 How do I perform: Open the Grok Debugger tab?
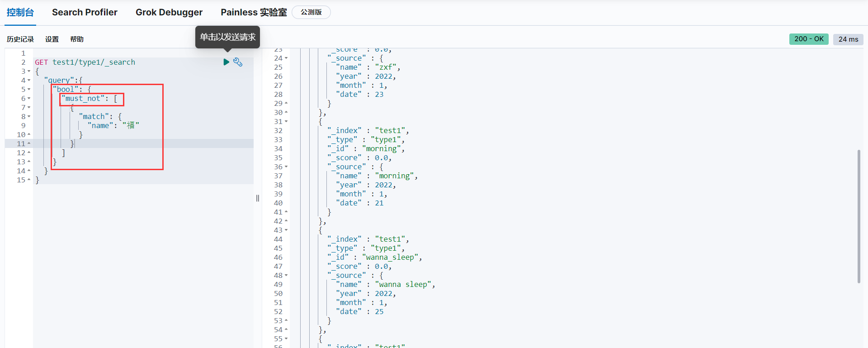coord(169,12)
